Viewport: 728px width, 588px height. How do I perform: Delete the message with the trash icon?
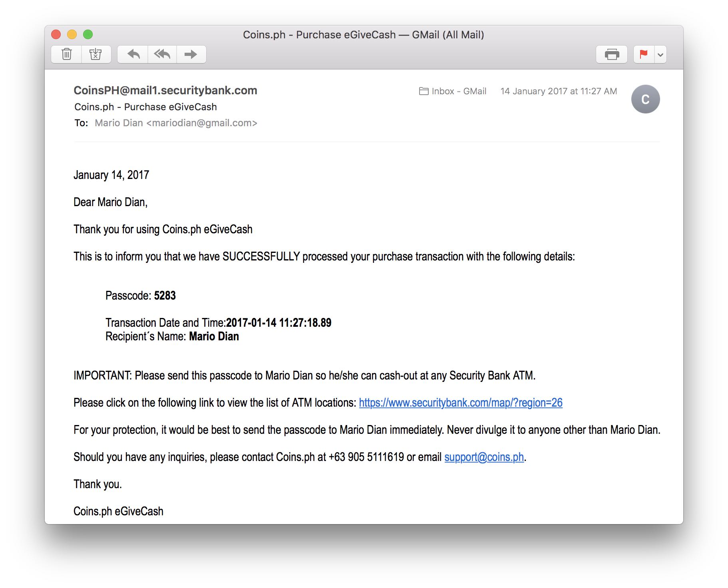[67, 54]
